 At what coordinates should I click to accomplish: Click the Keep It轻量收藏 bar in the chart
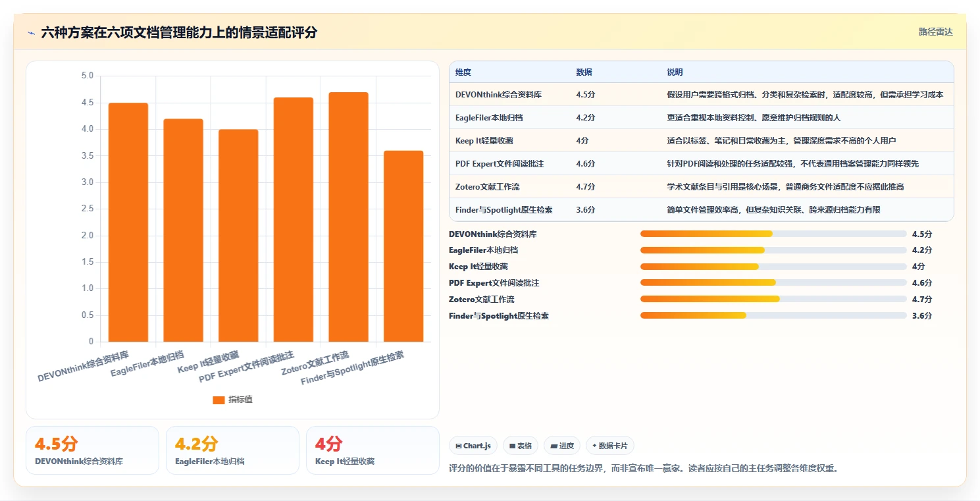tap(238, 236)
